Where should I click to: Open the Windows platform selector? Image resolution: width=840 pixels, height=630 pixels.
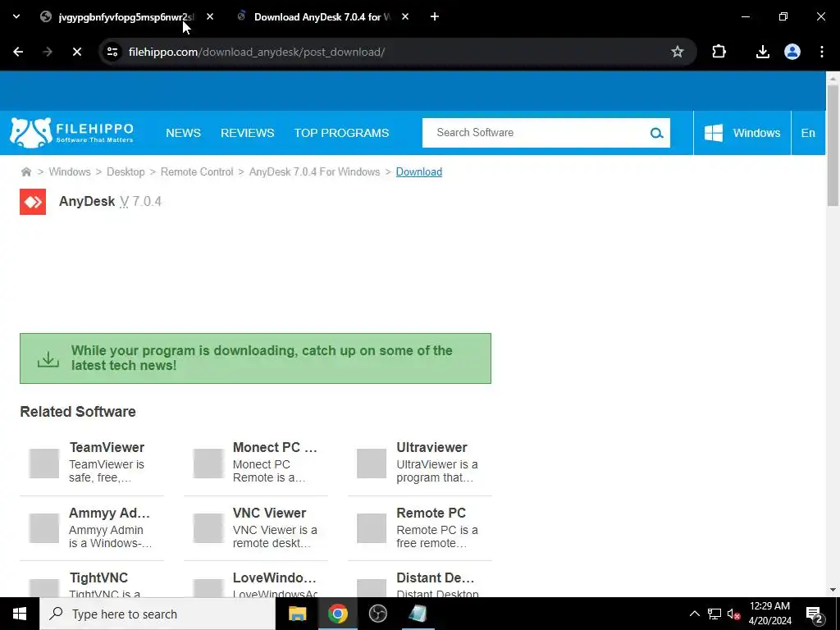pos(742,133)
